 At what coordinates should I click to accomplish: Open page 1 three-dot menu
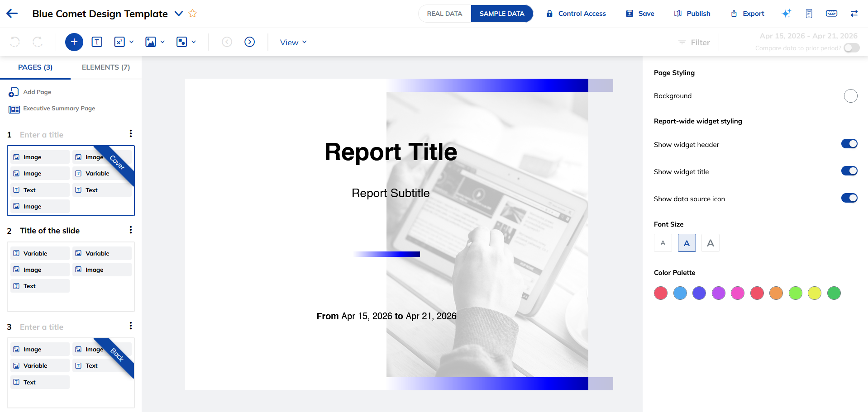pyautogui.click(x=131, y=133)
